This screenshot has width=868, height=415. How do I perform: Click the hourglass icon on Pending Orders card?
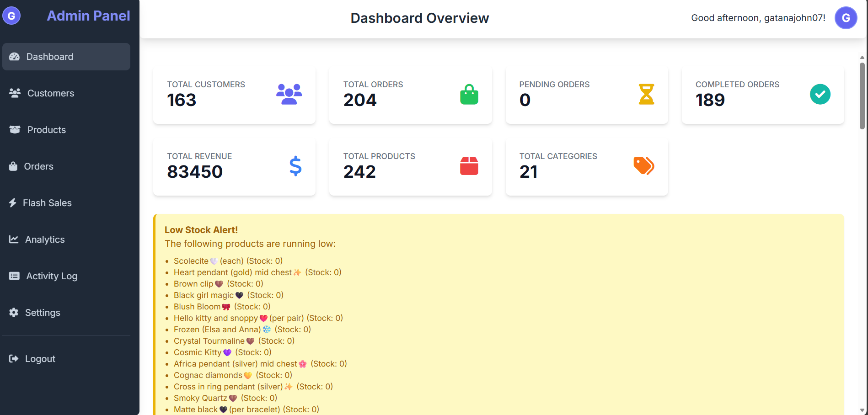click(x=646, y=94)
